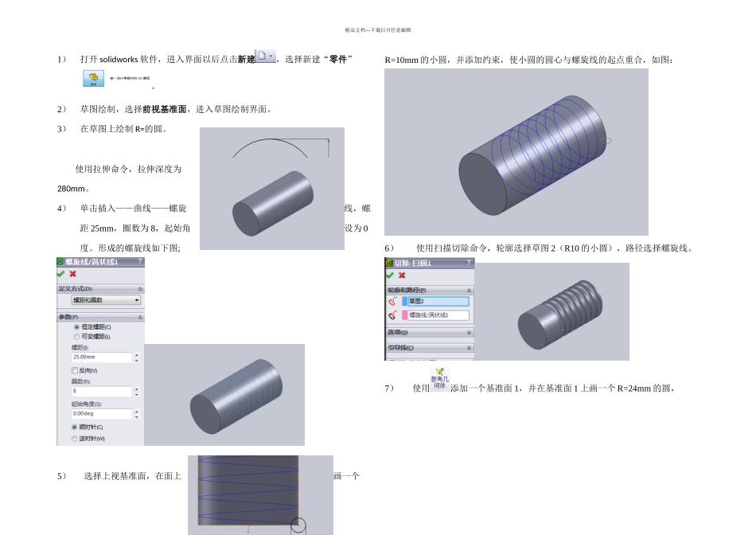Click the 螺旋线/涡状线1 panel title

pos(92,261)
